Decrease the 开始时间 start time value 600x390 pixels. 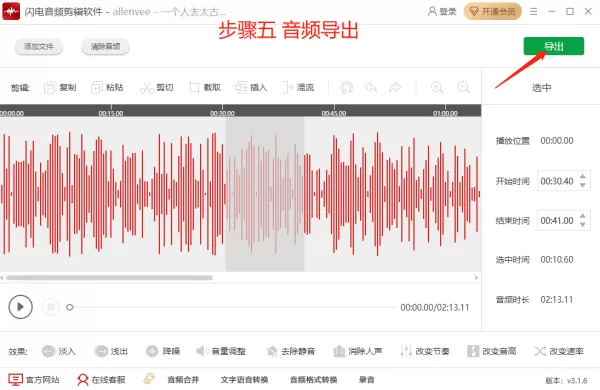click(x=582, y=185)
